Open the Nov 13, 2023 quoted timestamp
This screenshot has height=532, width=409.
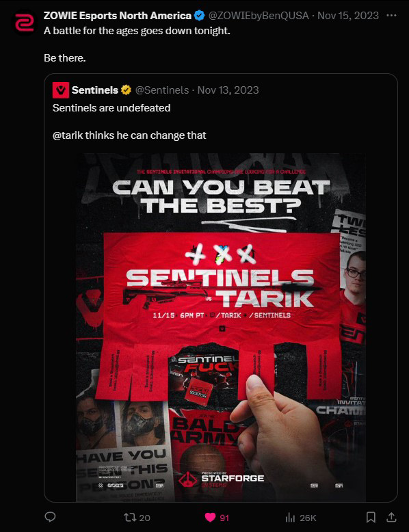[228, 90]
